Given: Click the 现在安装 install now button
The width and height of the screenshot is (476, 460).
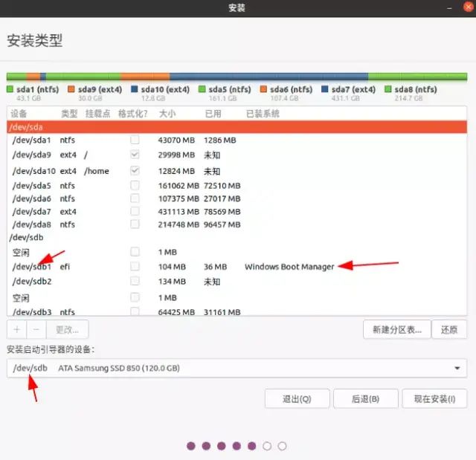Looking at the screenshot, I should click(x=434, y=399).
